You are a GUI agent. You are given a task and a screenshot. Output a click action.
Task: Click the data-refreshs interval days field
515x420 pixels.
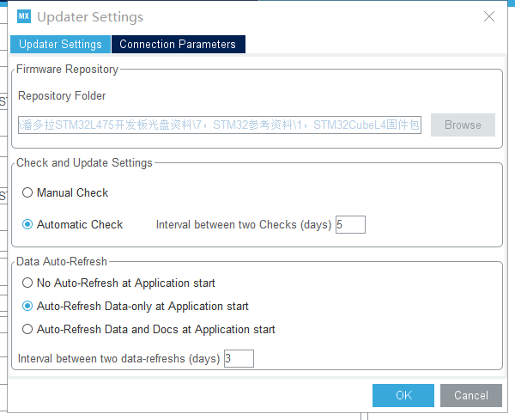(x=239, y=358)
